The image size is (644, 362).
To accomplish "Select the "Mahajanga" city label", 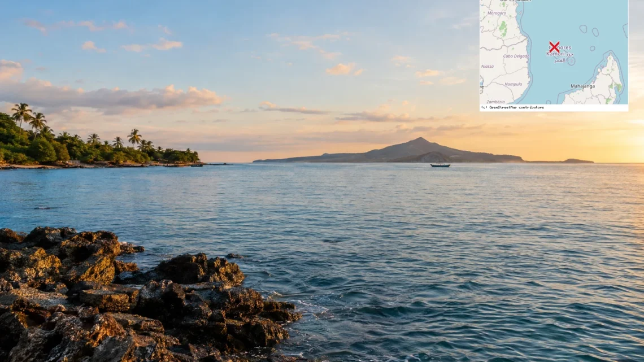I will tap(582, 86).
